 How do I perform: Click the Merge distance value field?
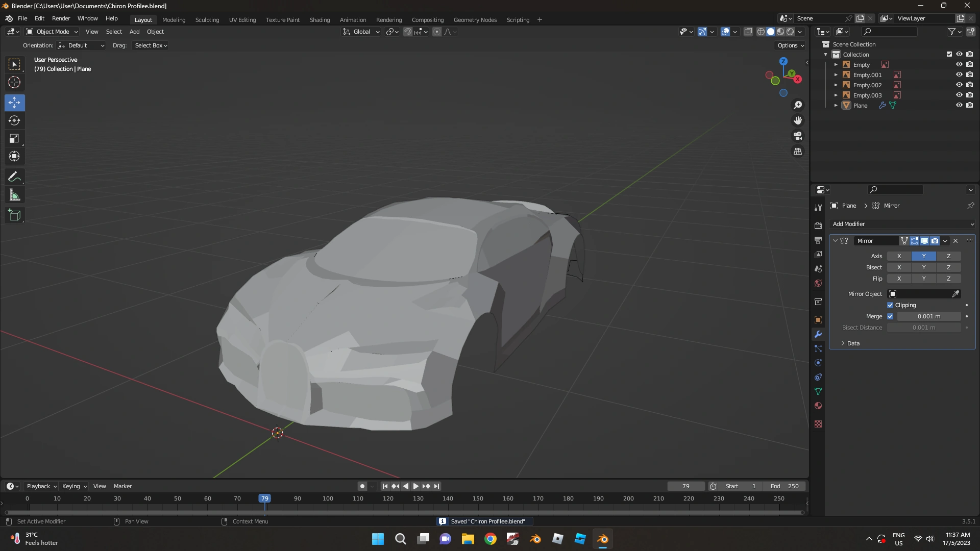click(x=928, y=316)
